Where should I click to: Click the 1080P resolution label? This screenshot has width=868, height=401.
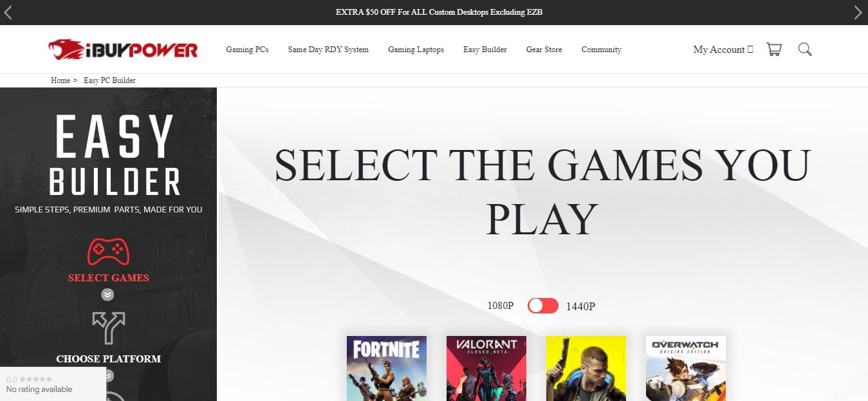coord(501,306)
